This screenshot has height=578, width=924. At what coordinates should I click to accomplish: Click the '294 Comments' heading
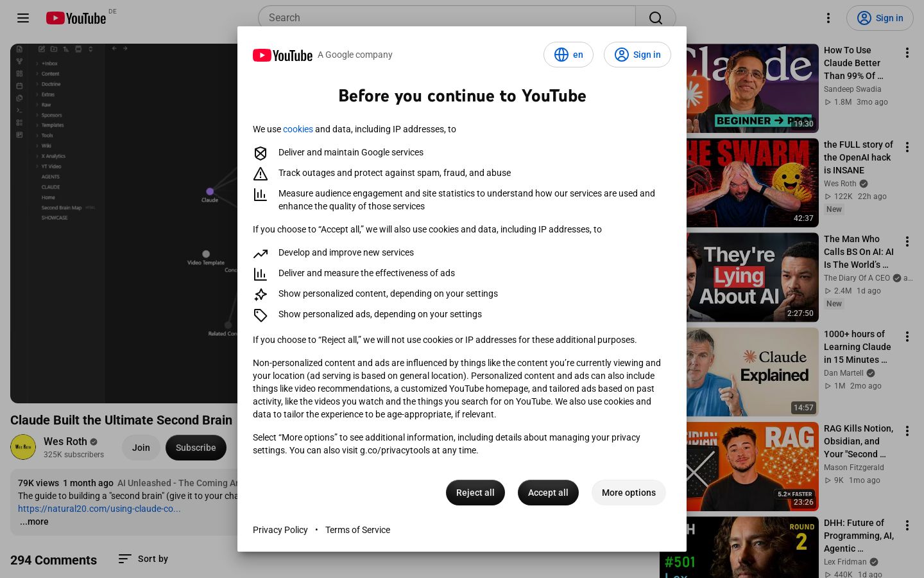click(x=53, y=560)
